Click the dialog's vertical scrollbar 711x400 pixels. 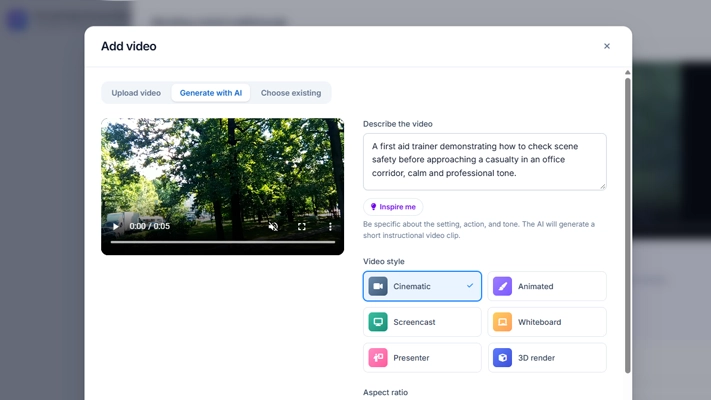tap(628, 225)
